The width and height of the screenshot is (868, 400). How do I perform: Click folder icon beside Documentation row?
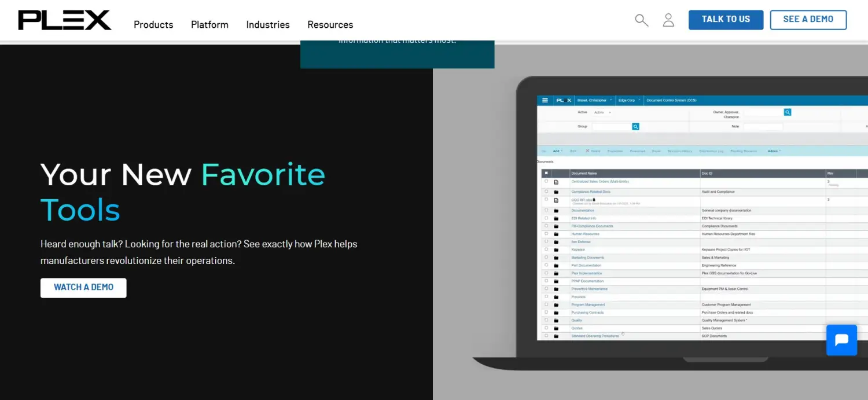tap(556, 211)
